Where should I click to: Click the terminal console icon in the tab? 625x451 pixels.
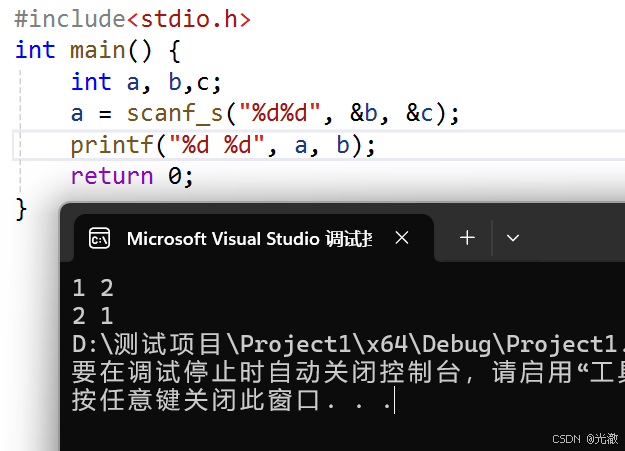99,238
